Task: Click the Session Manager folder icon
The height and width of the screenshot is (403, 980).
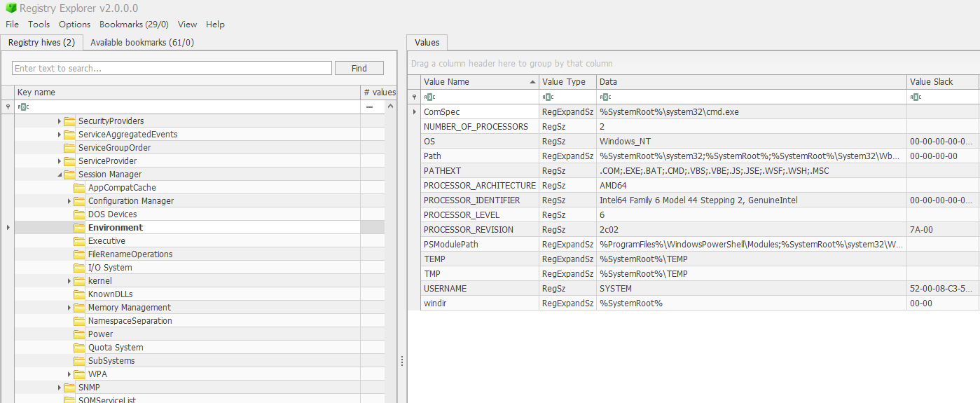Action: click(69, 175)
